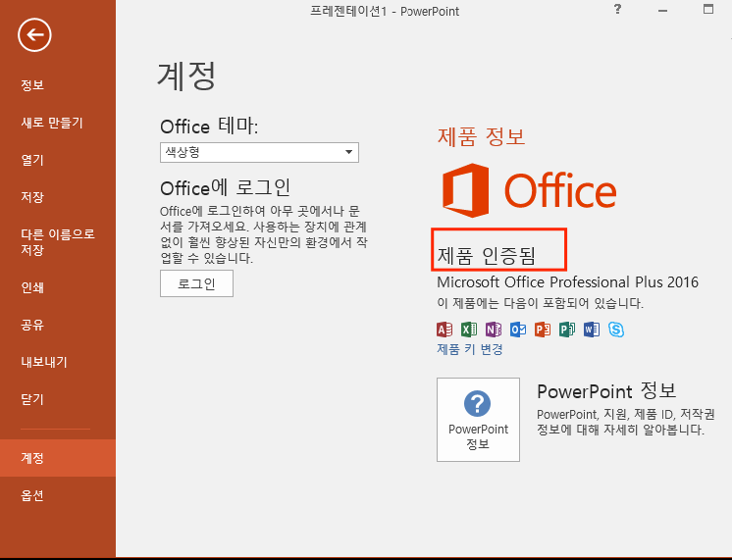Click the Skype for Business icon
This screenshot has width=732, height=560.
pyautogui.click(x=616, y=330)
